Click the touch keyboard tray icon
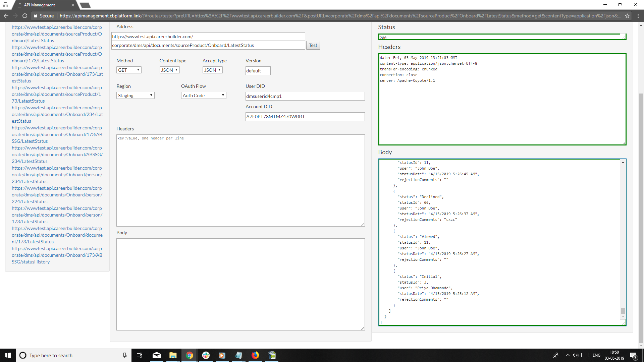This screenshot has width=644, height=362. (585, 355)
